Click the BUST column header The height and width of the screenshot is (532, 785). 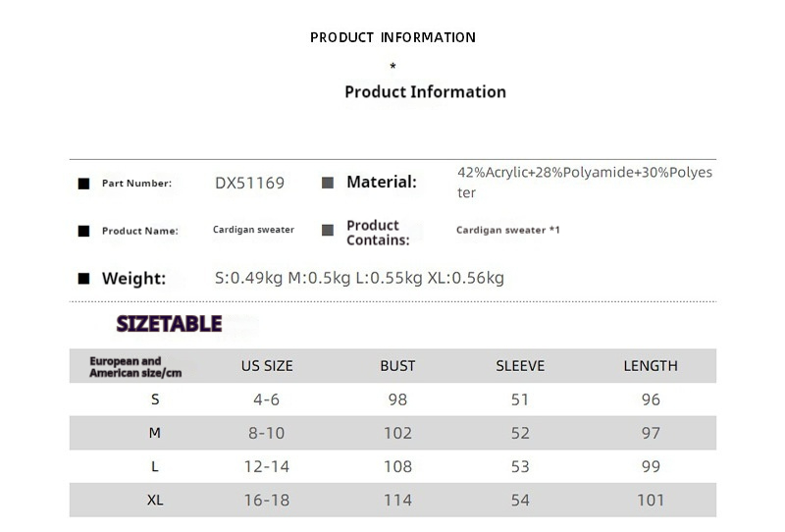pos(397,366)
